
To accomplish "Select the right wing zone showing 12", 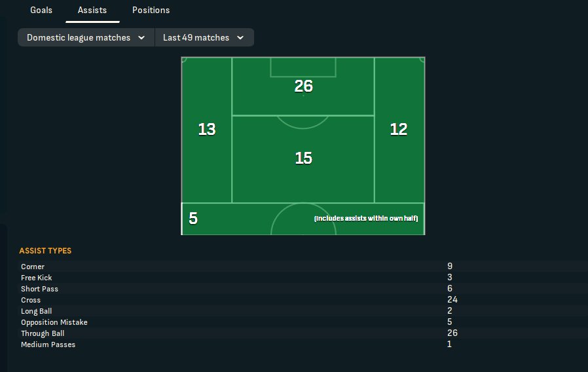I will [x=399, y=130].
